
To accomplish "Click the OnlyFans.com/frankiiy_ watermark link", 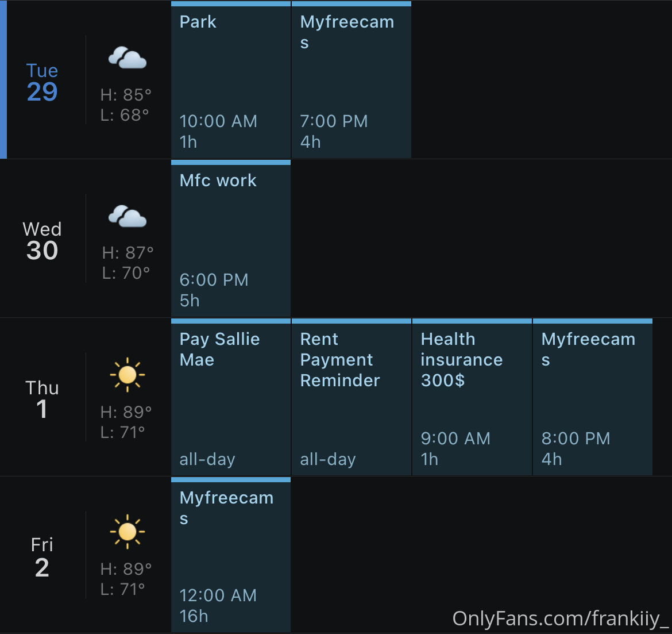I will point(561,619).
